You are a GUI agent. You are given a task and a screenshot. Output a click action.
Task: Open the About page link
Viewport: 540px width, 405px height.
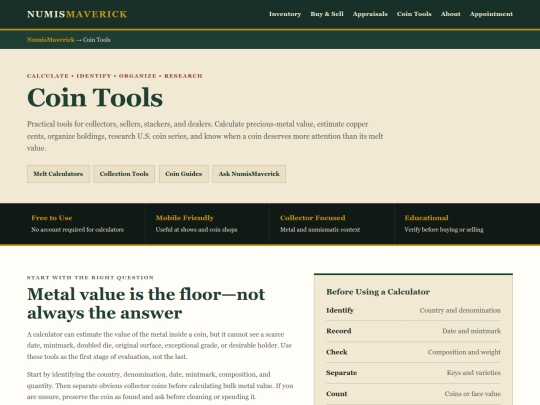[x=450, y=14]
